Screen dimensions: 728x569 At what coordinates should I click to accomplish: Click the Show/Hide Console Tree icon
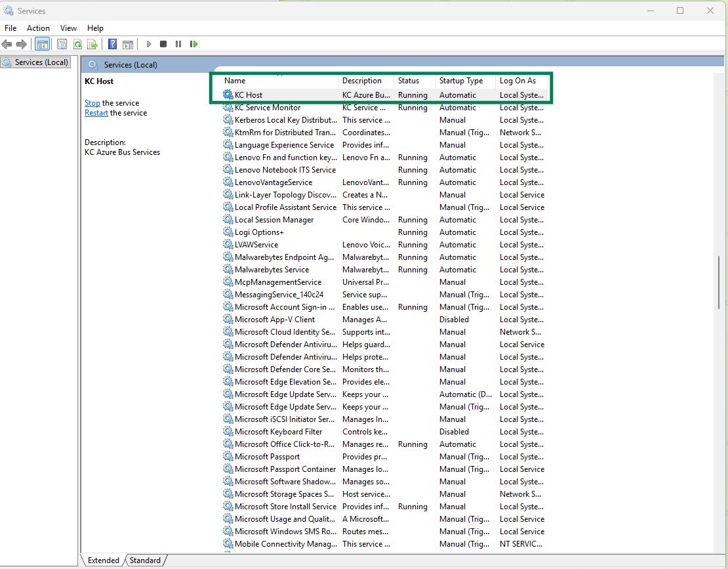pyautogui.click(x=42, y=44)
